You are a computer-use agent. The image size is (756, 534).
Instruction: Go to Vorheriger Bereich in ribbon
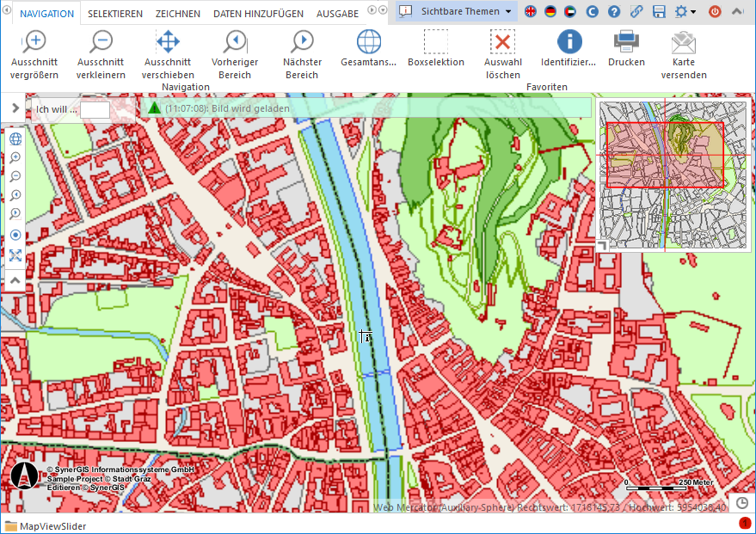(x=235, y=41)
